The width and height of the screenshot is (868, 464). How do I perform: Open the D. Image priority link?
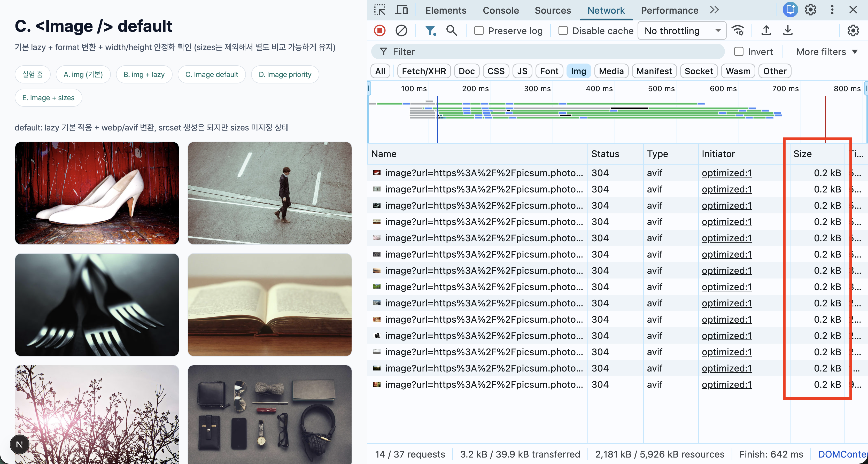pyautogui.click(x=285, y=74)
